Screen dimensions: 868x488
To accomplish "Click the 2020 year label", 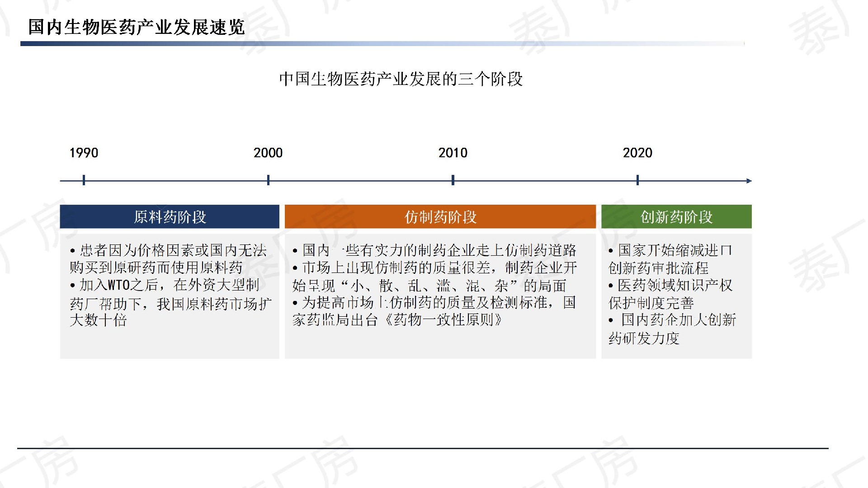I will click(x=637, y=153).
